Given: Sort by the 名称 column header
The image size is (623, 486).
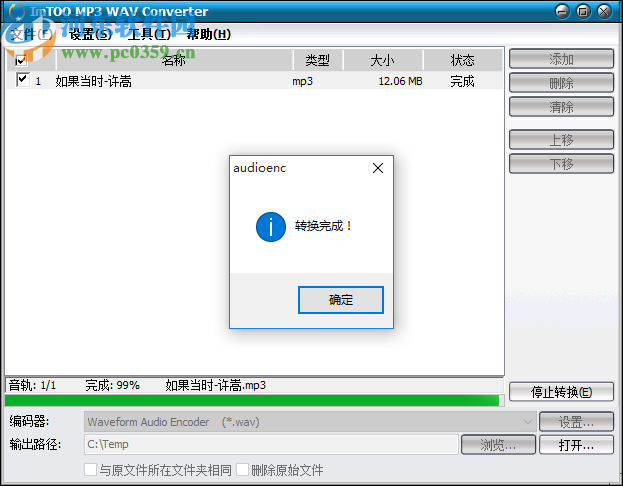Looking at the screenshot, I should tap(174, 60).
